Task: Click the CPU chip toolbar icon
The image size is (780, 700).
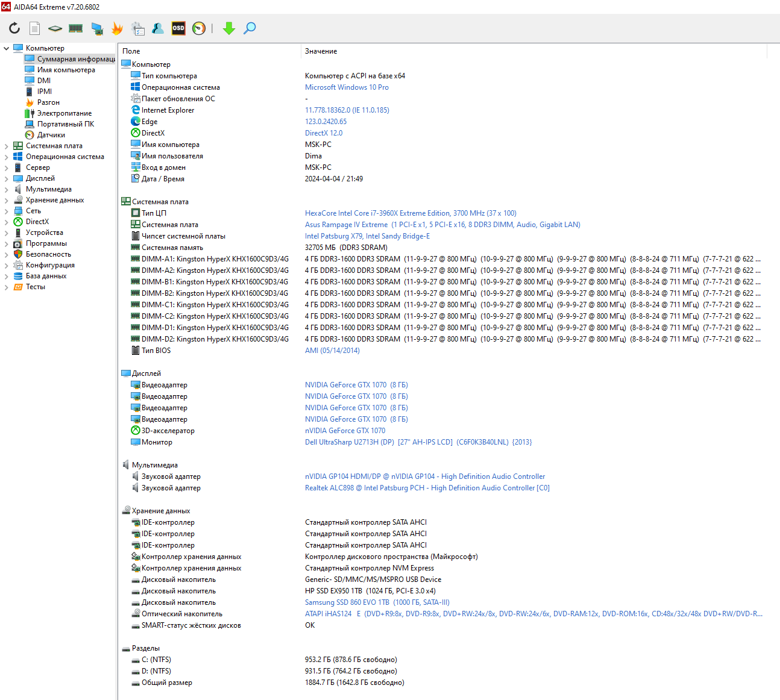Action: [x=55, y=28]
